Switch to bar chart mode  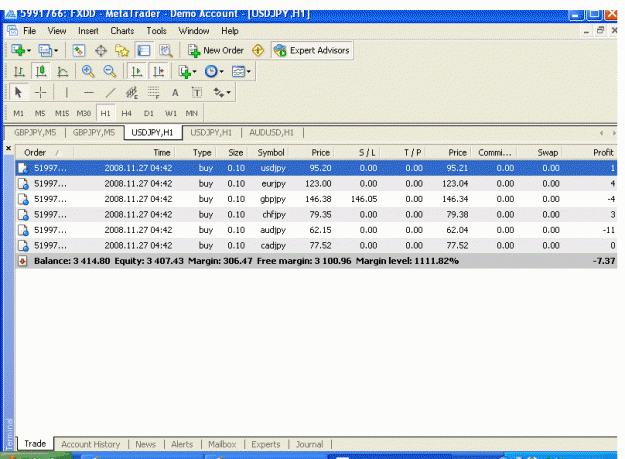click(19, 72)
